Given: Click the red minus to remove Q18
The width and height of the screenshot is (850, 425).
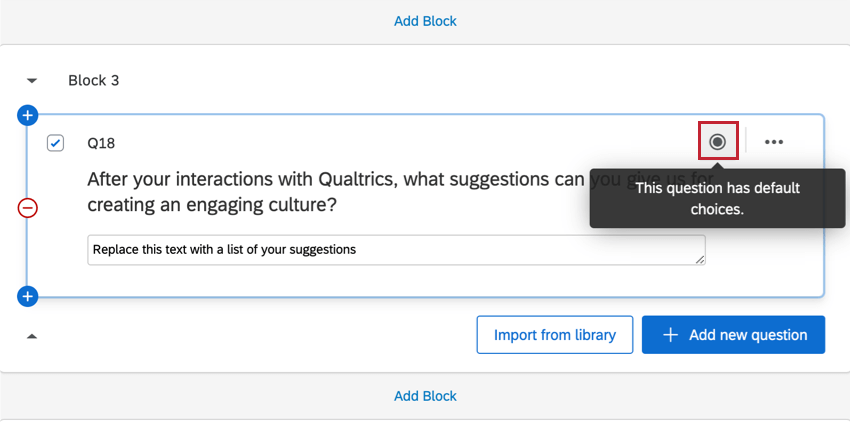Looking at the screenshot, I should (28, 207).
